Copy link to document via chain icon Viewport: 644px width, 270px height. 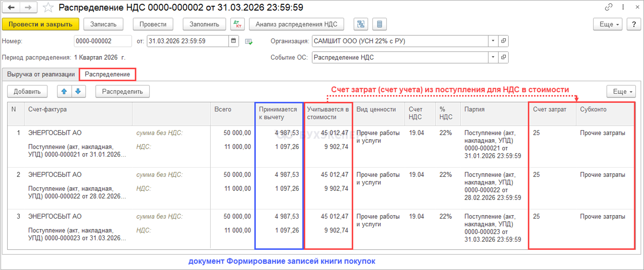point(608,7)
